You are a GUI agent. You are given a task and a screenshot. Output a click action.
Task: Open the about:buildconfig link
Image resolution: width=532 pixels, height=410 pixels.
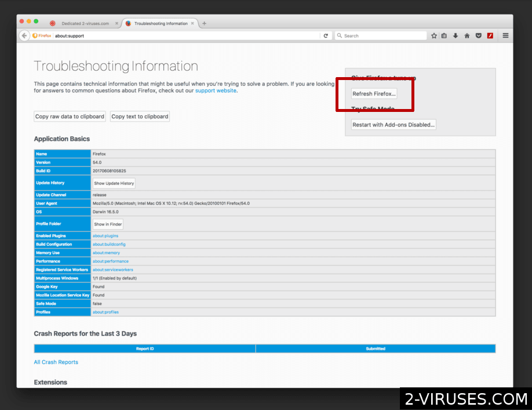(x=109, y=244)
